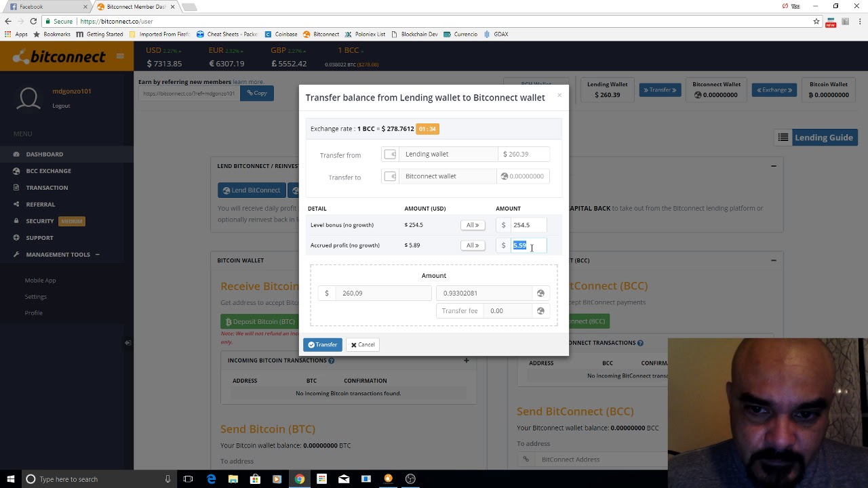The height and width of the screenshot is (488, 868).
Task: Open File Explorer from taskbar
Action: 233,479
